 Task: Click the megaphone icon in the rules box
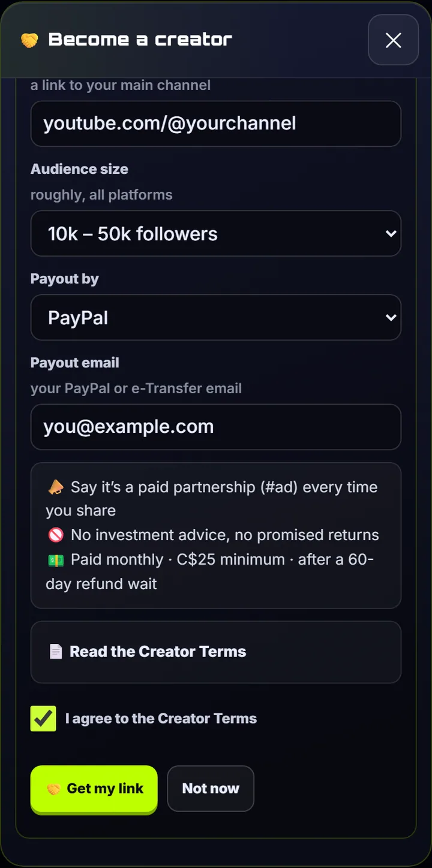coord(55,487)
